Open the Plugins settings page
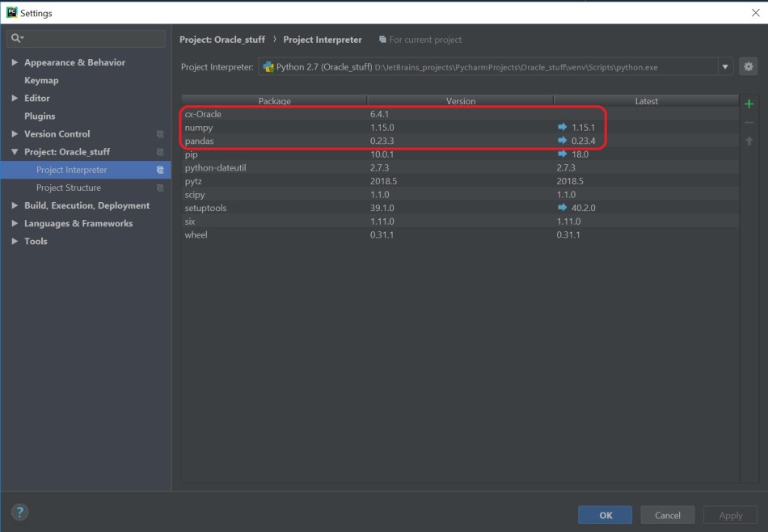768x532 pixels. pos(40,116)
